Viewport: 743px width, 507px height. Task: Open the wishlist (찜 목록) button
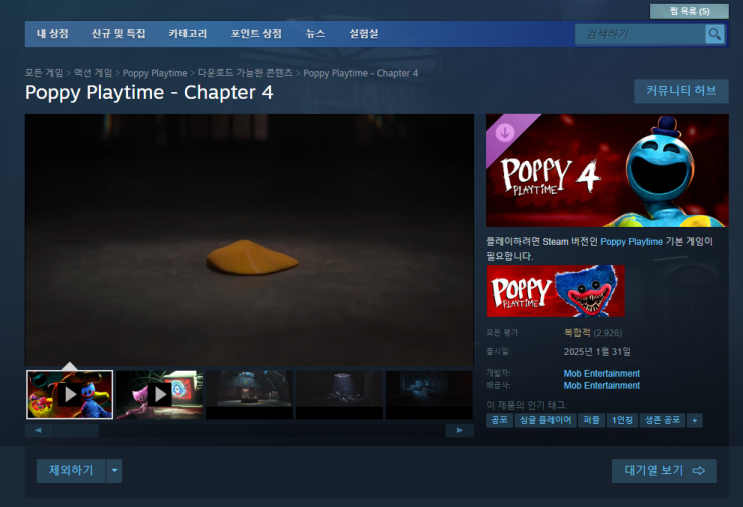click(x=689, y=11)
